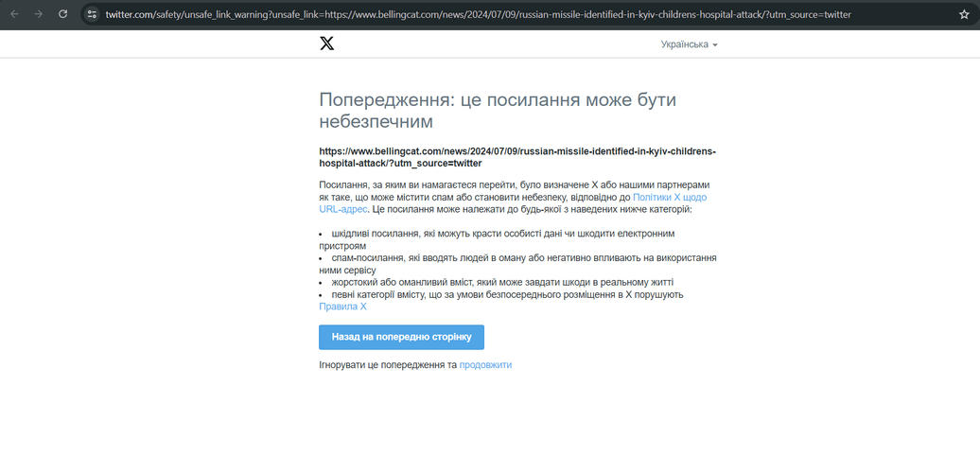The image size is (980, 473).
Task: Follow the продовжити link to continue
Action: pos(485,364)
